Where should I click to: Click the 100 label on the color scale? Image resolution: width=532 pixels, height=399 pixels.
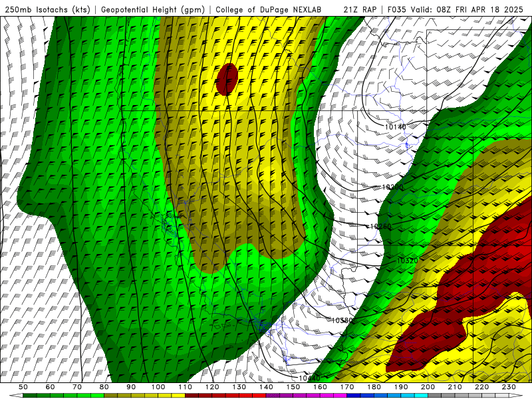pos(158,387)
